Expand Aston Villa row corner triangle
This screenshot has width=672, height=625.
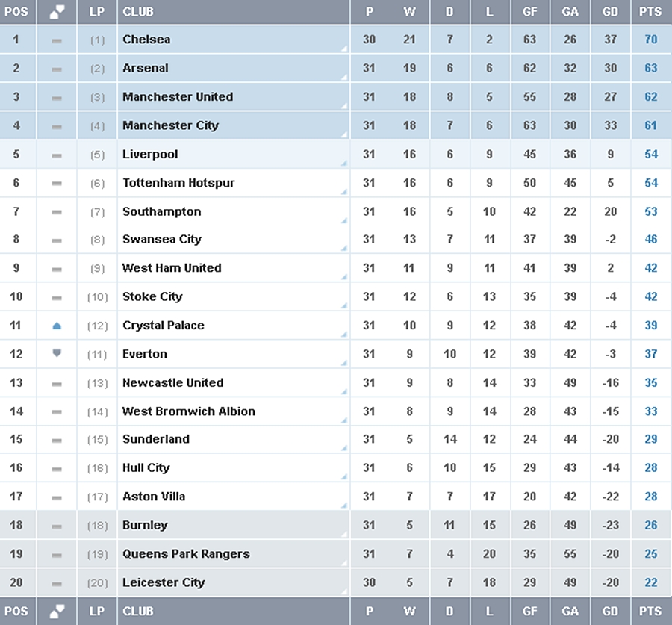tap(344, 506)
